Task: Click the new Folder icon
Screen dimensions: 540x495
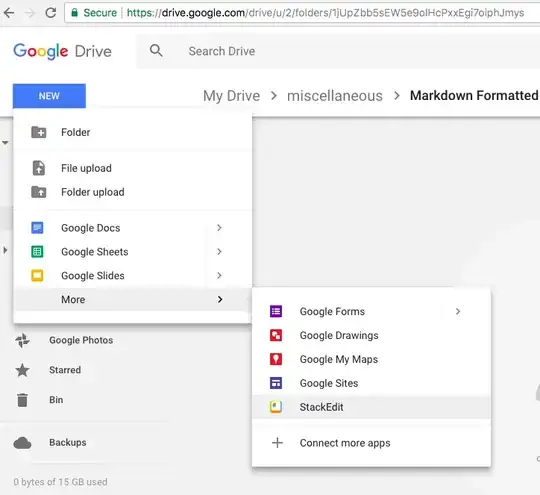Action: tap(39, 132)
